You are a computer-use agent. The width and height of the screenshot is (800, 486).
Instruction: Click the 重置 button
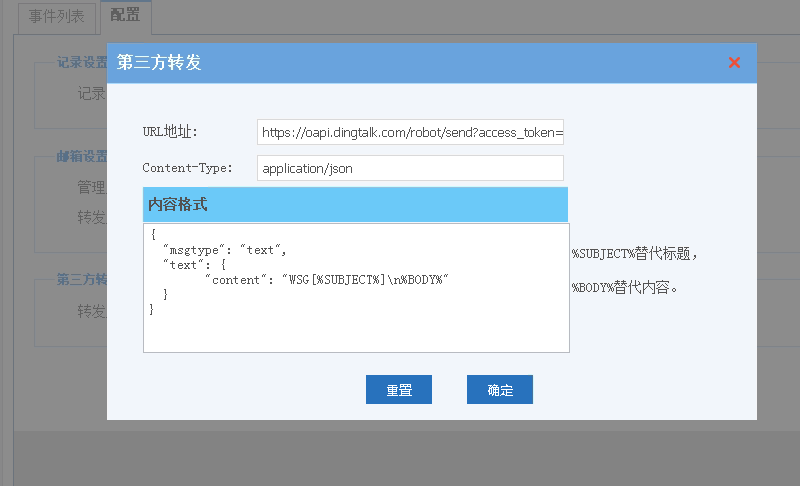[x=398, y=390]
